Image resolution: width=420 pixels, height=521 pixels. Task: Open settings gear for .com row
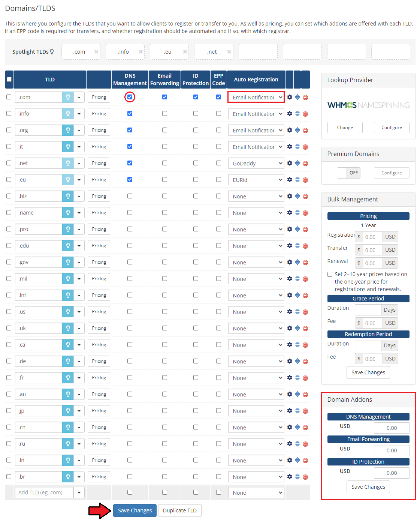pyautogui.click(x=290, y=97)
